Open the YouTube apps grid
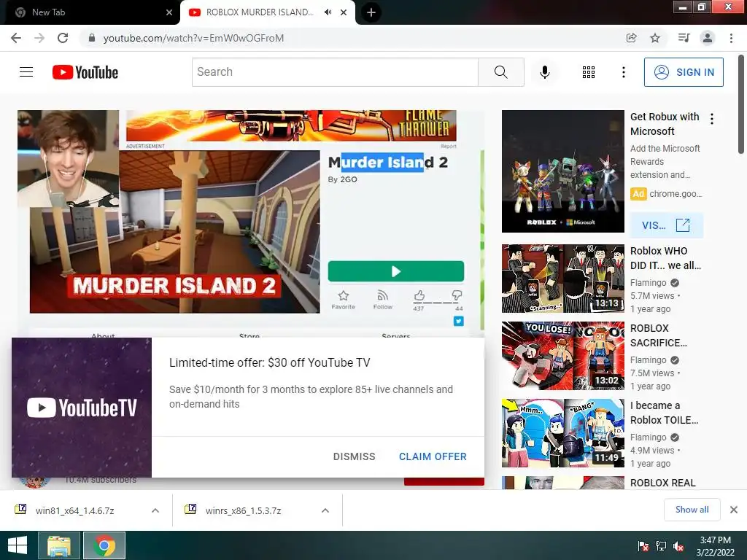Image resolution: width=747 pixels, height=560 pixels. click(x=589, y=72)
